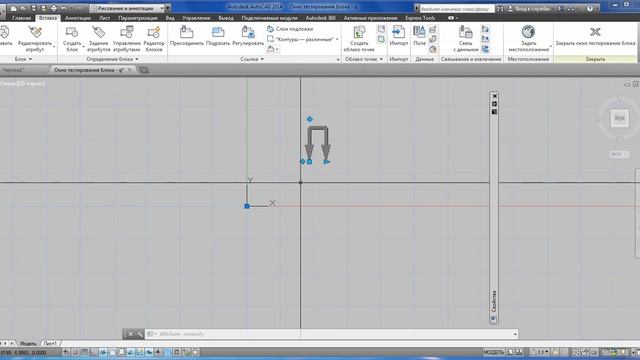Toggle Grid display in the status bar
Viewport: 640px width, 360px height.
pos(84,352)
